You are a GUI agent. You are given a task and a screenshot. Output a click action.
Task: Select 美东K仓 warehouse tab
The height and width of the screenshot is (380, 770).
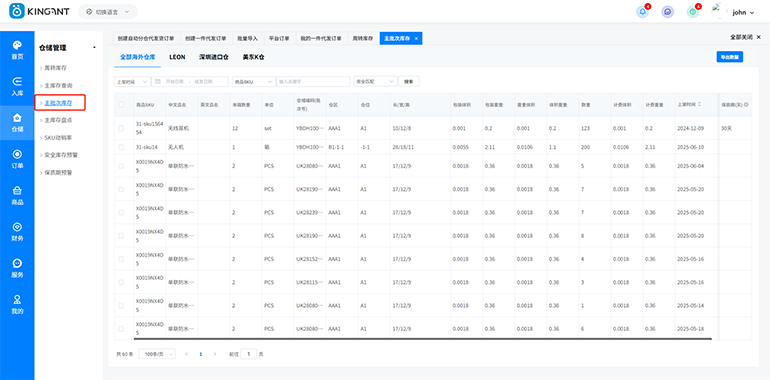[x=253, y=57]
